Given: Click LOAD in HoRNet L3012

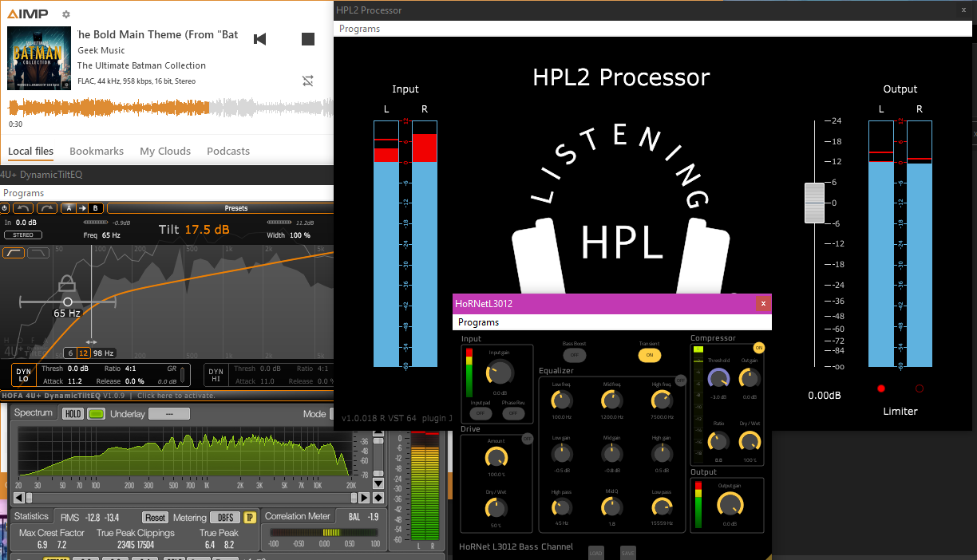Looking at the screenshot, I should click(595, 552).
